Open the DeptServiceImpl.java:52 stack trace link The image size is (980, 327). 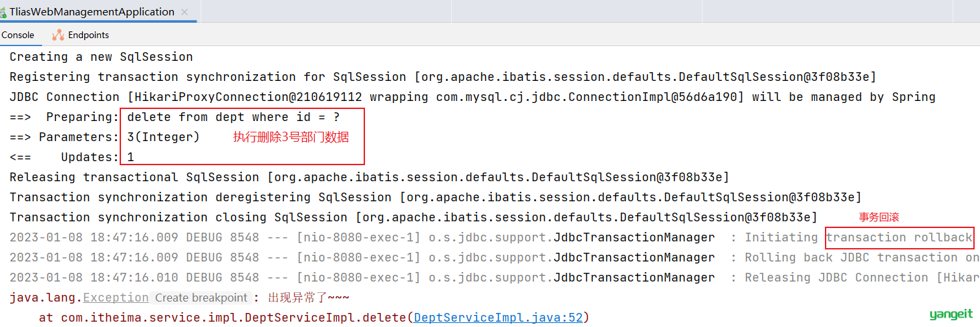click(x=499, y=318)
